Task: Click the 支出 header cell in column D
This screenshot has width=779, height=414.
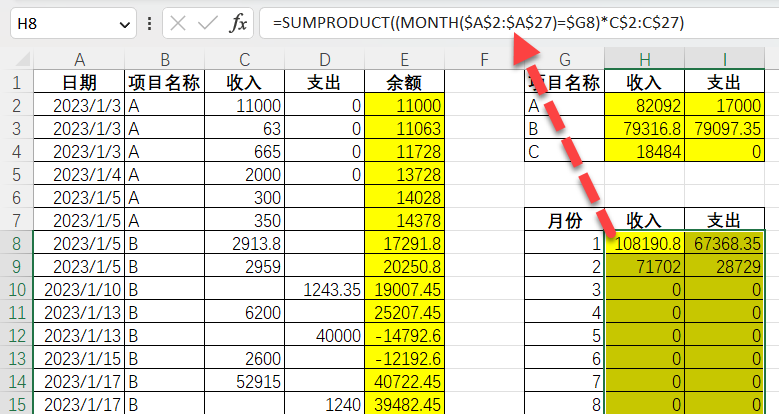Action: (x=324, y=82)
